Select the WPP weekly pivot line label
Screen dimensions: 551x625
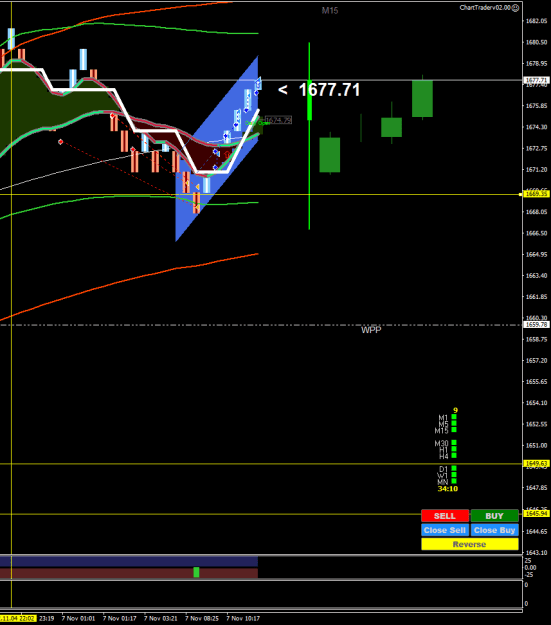point(371,330)
